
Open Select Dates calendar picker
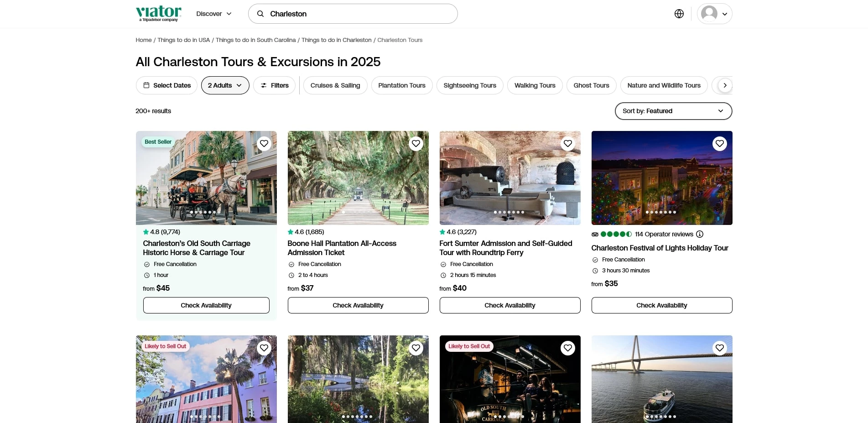pos(166,85)
